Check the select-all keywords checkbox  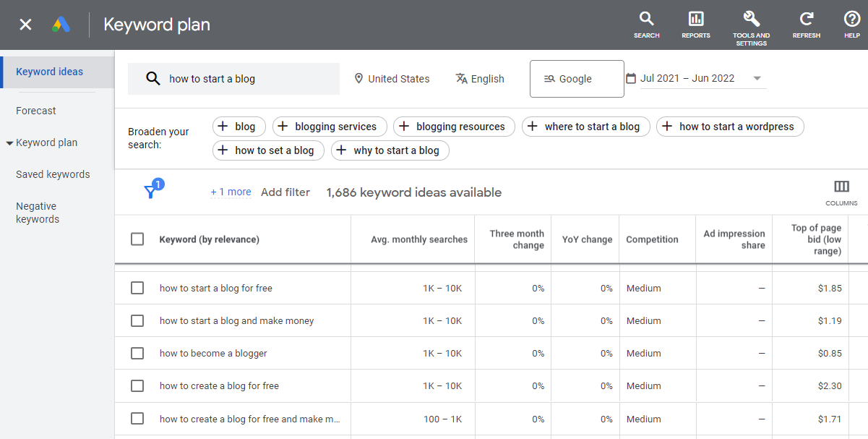[x=137, y=239]
